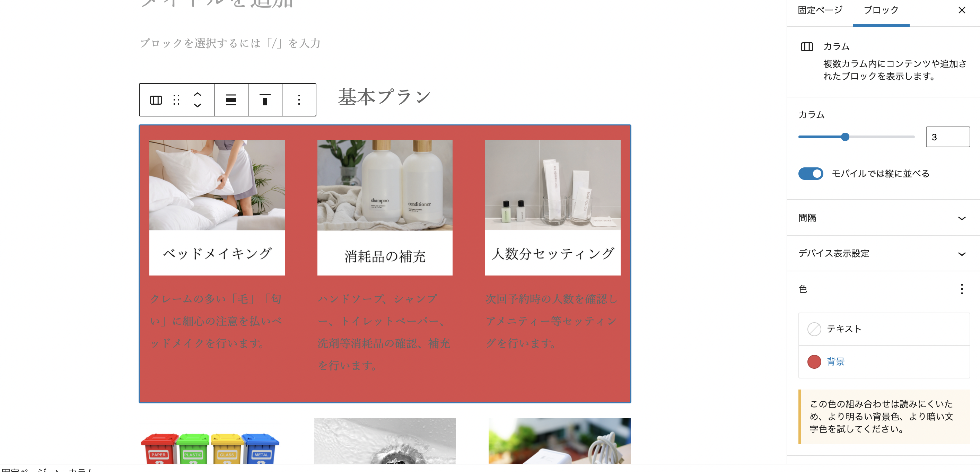Select the ブロック tab
The width and height of the screenshot is (980, 472).
point(881,10)
